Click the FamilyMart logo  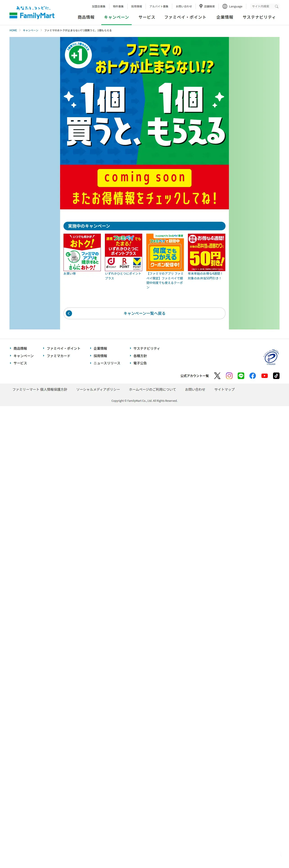pos(32,12)
